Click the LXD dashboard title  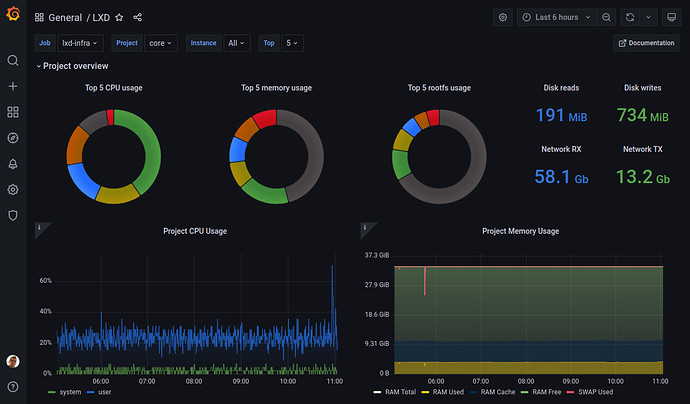(101, 18)
